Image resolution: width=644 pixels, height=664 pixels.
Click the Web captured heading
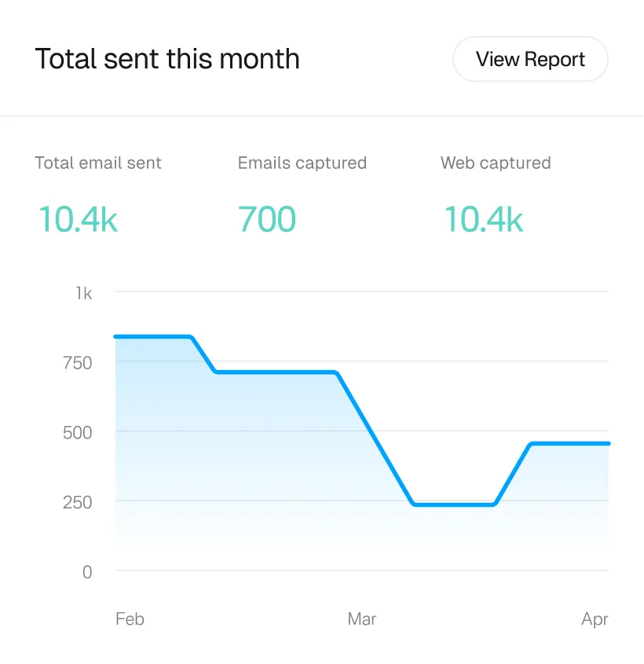[x=496, y=163]
